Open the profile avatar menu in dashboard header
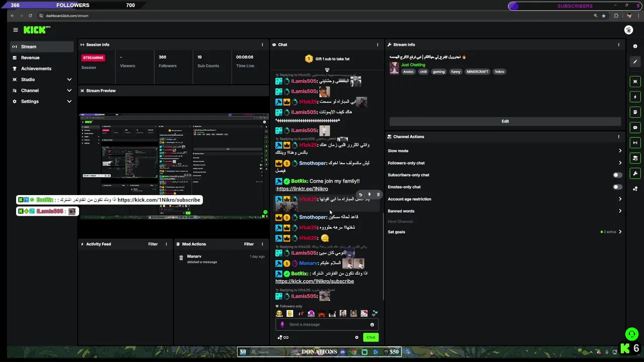The width and height of the screenshot is (644, 362). (628, 30)
